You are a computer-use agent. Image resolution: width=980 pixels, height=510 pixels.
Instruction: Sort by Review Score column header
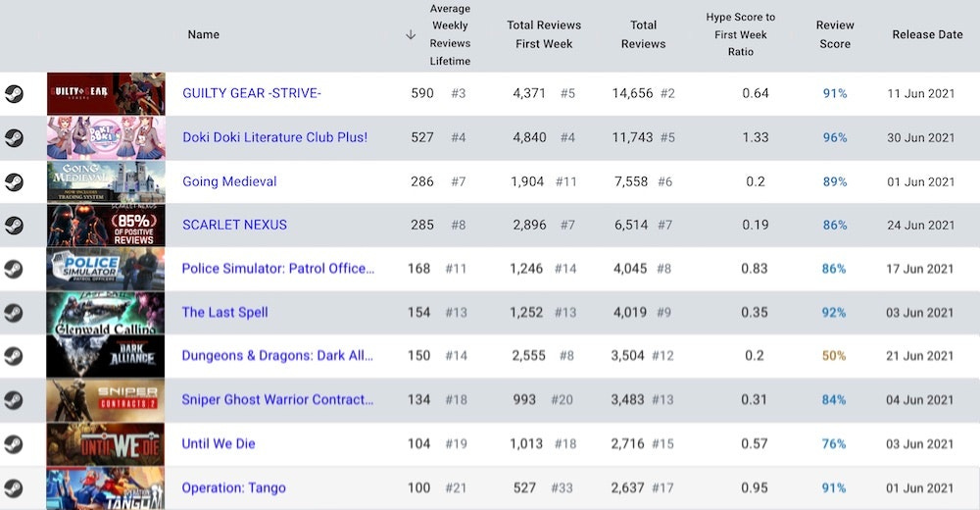[835, 34]
